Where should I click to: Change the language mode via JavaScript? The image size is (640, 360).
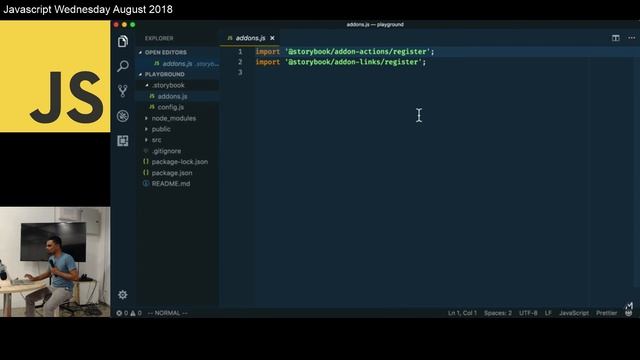click(574, 313)
